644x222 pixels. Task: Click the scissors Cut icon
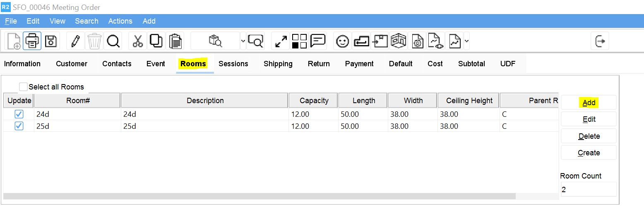137,41
